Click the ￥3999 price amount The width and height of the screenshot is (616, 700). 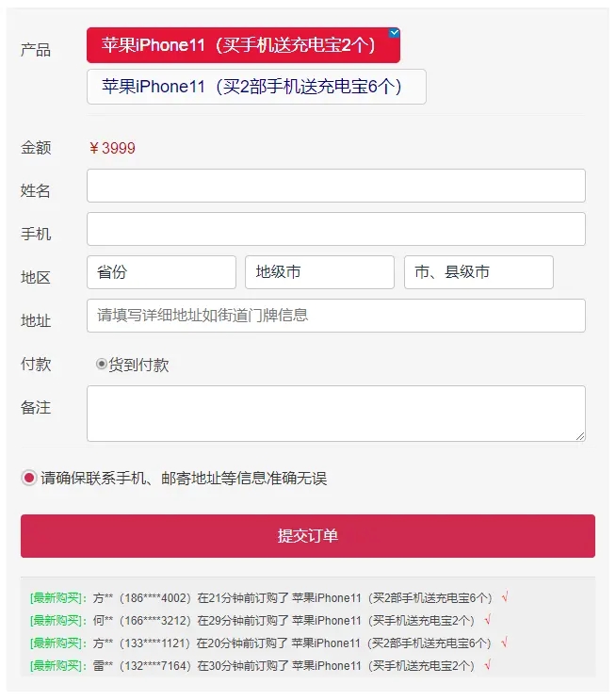[x=112, y=148]
